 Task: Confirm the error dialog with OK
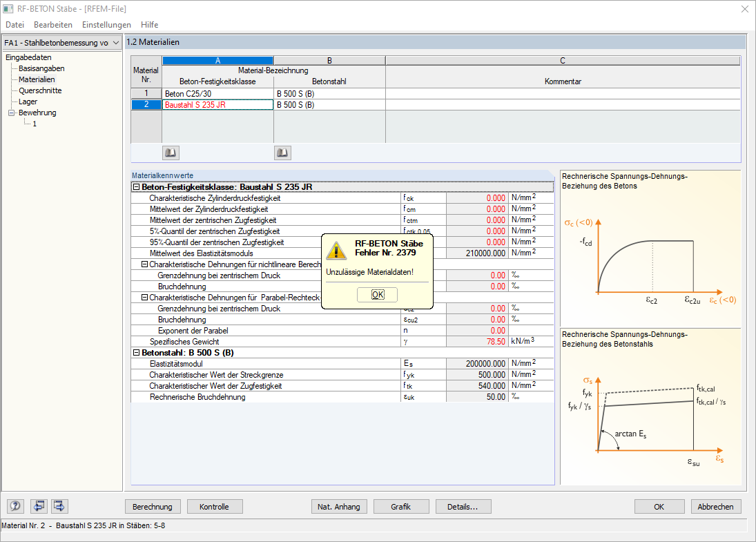(x=378, y=295)
